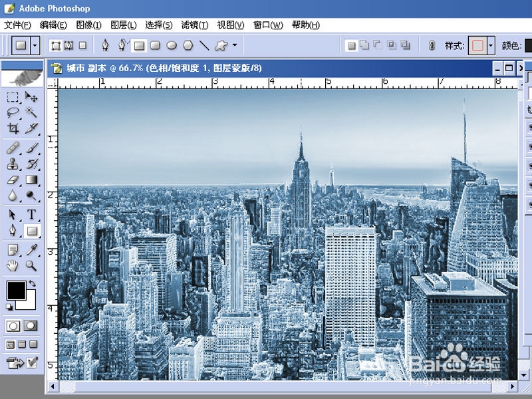532x399 pixels.
Task: Choose Polygon tool in options bar
Action: click(188, 45)
